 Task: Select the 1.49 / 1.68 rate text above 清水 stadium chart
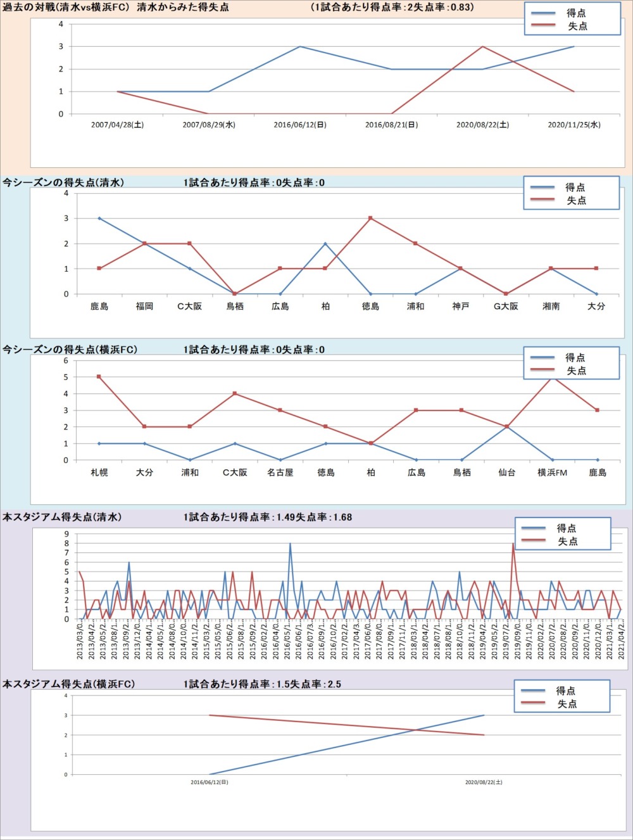click(x=268, y=518)
